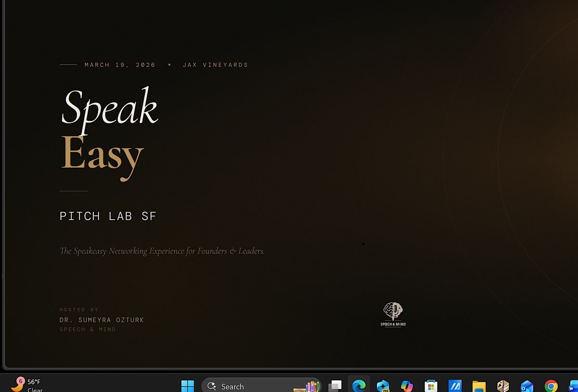Open the Copilot app icon
The width and height of the screenshot is (578, 392).
coord(407,386)
